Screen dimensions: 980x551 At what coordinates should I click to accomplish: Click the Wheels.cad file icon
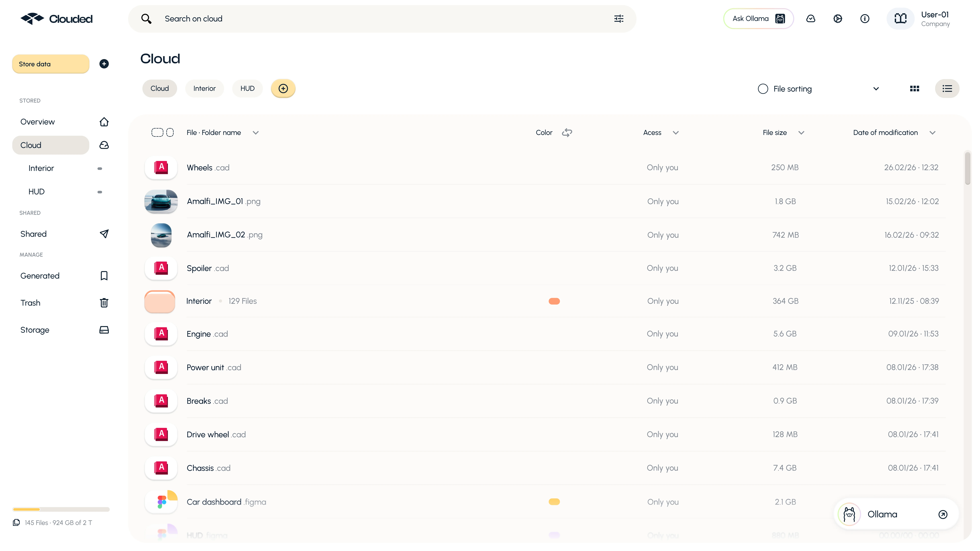(x=161, y=168)
